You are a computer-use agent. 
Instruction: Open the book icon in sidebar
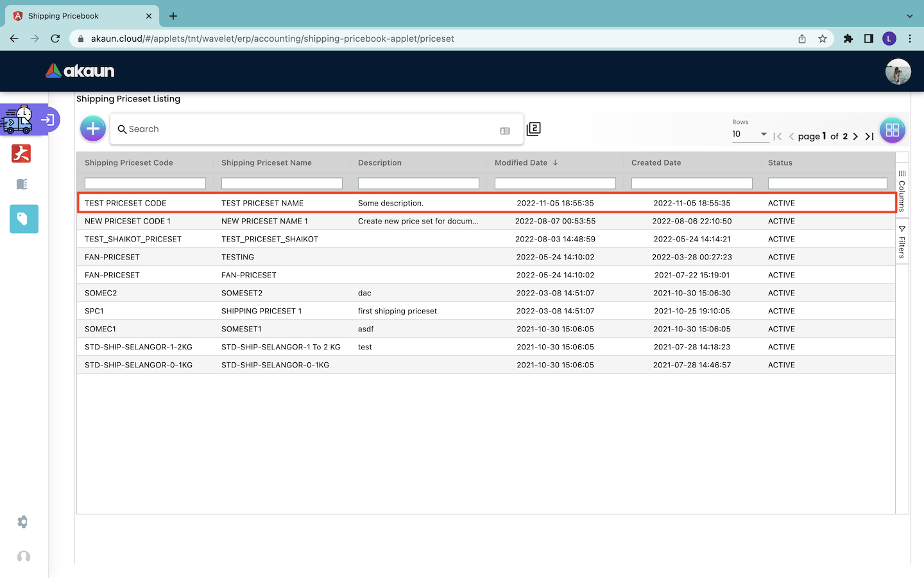(22, 184)
